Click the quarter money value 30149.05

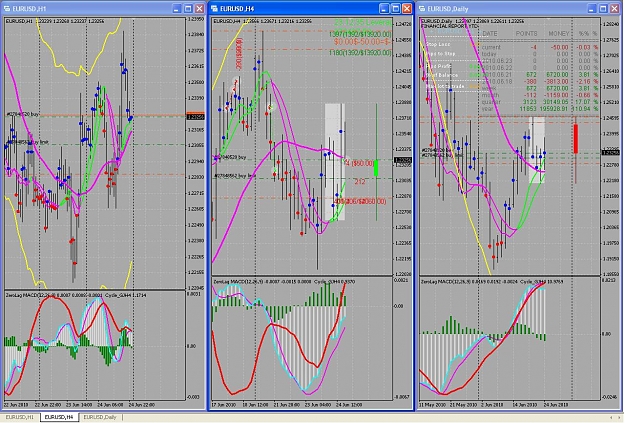click(x=558, y=102)
